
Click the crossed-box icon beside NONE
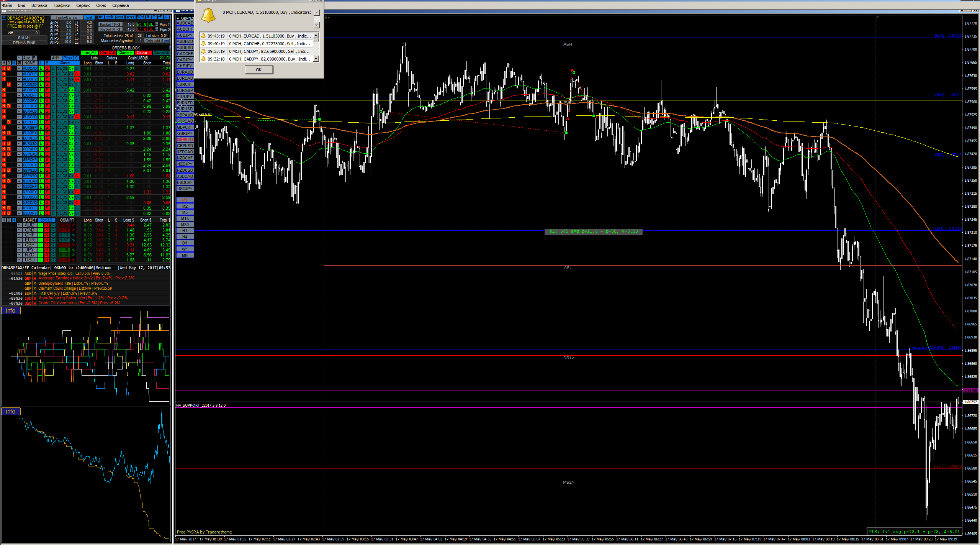coord(19,63)
